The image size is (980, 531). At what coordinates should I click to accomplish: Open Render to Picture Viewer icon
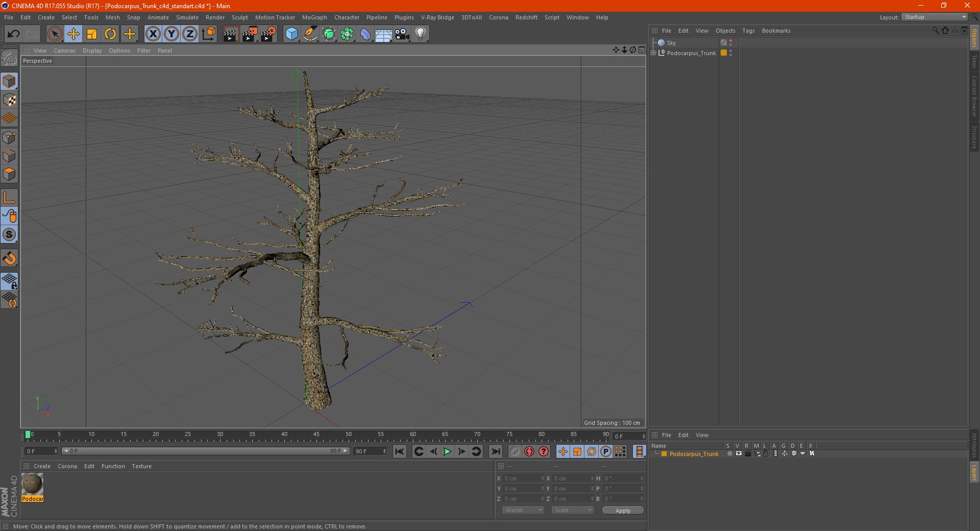click(x=250, y=34)
